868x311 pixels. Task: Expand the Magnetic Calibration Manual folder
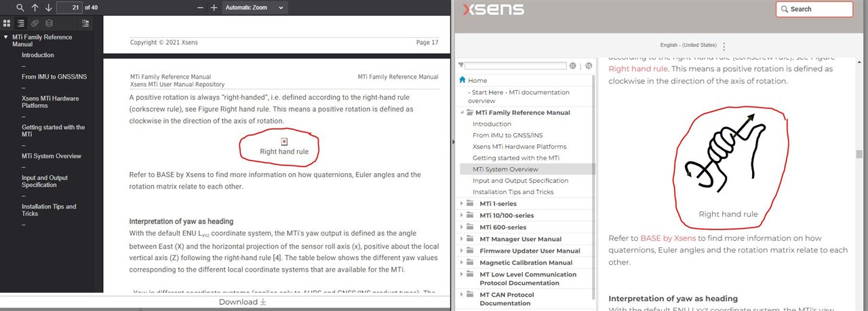coord(462,262)
